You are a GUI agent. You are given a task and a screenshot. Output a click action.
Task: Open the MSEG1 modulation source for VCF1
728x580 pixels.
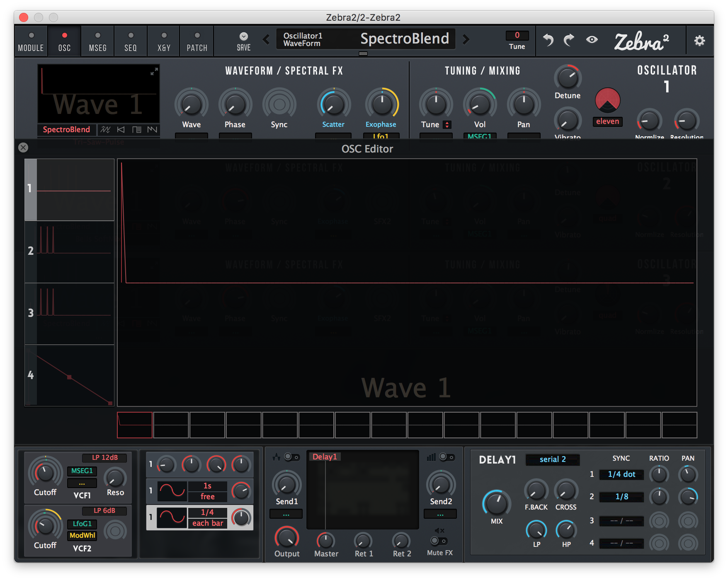[x=82, y=471]
